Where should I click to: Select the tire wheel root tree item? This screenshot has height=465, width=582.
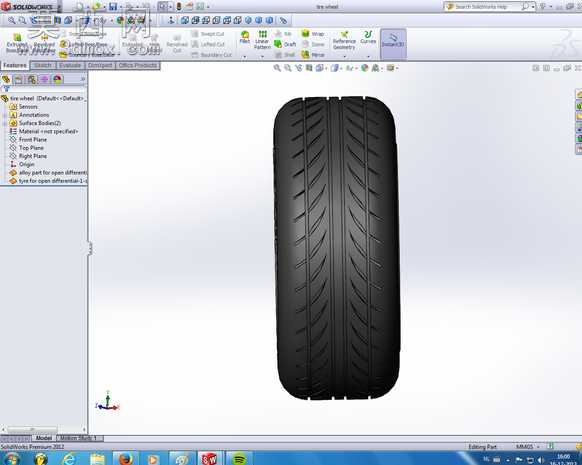coord(43,98)
